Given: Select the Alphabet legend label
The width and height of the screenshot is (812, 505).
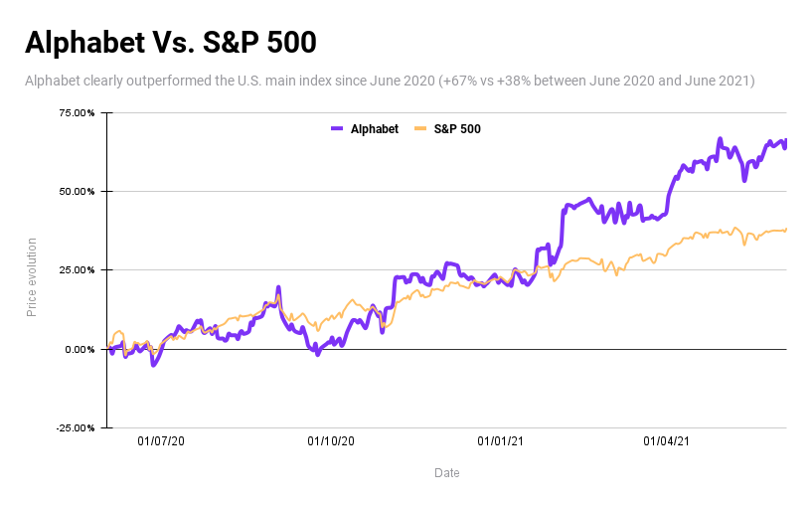Looking at the screenshot, I should 375,129.
